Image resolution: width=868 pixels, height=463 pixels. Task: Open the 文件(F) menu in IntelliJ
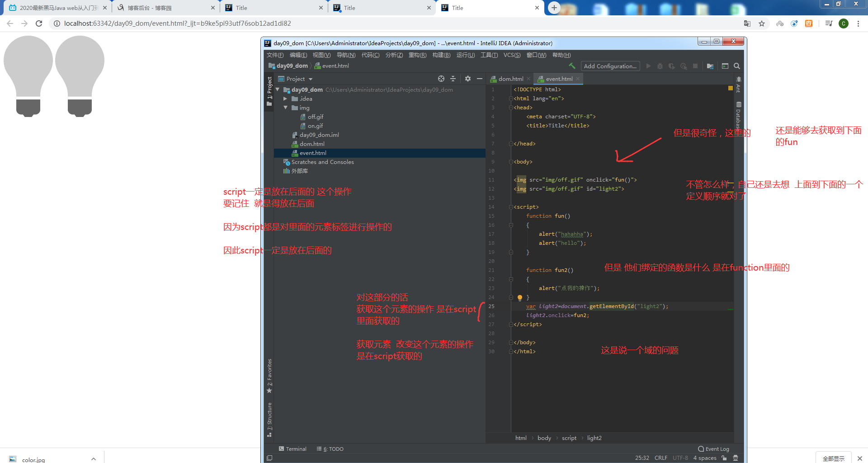click(275, 55)
